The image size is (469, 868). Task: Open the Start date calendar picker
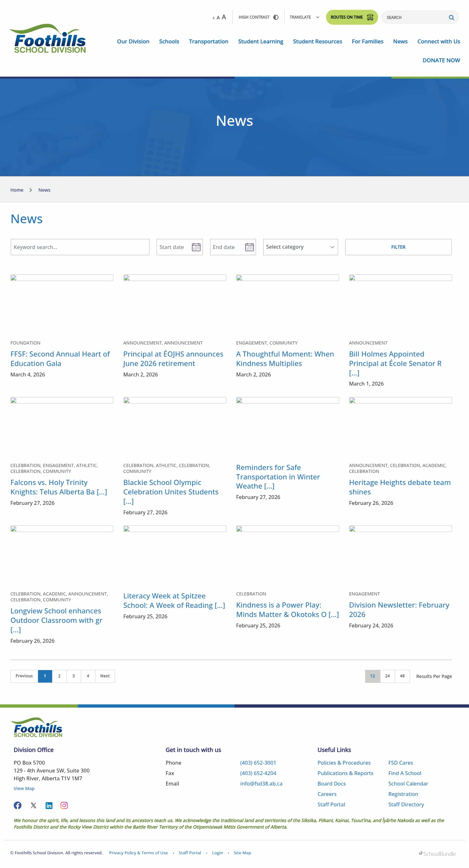coord(196,247)
